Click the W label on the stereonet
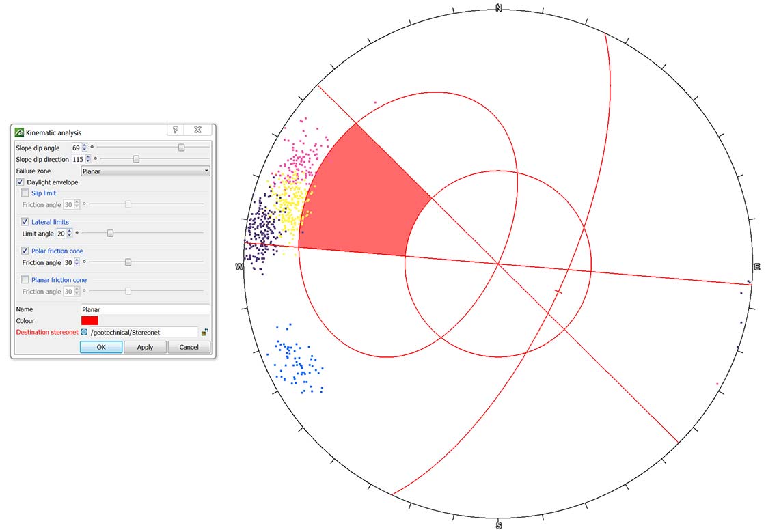This screenshot has width=779, height=532. click(x=239, y=267)
